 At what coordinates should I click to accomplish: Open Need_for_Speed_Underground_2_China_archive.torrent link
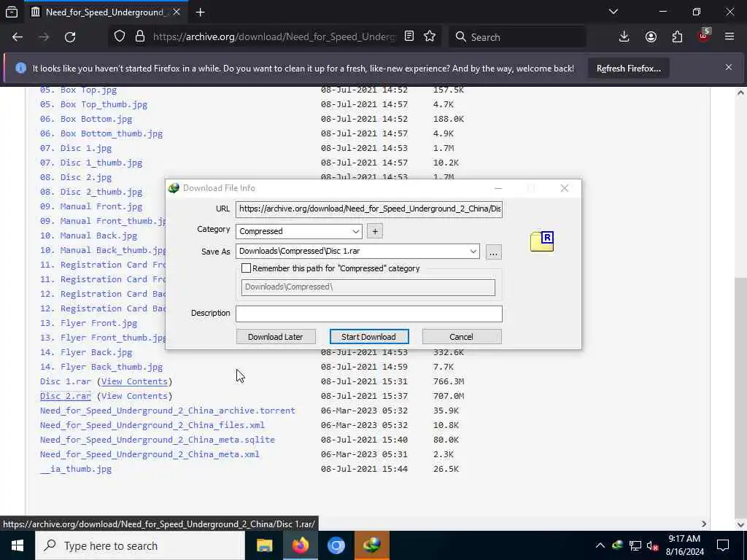168,411
